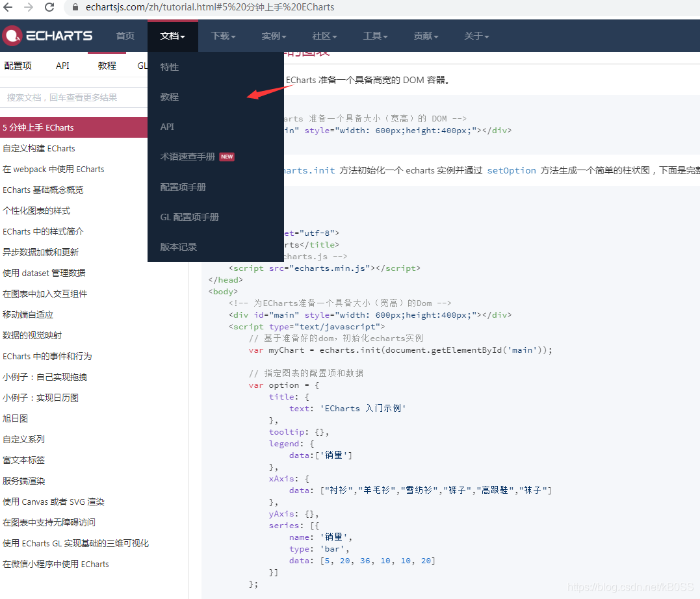Screen dimensions: 700x599
Task: Select API in the 文档 dropdown menu
Action: [216, 127]
